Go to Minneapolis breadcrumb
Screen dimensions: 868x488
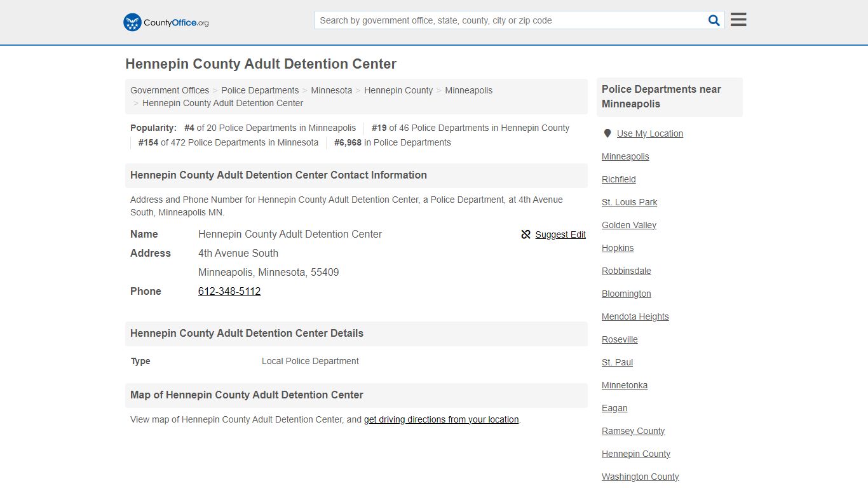(468, 90)
